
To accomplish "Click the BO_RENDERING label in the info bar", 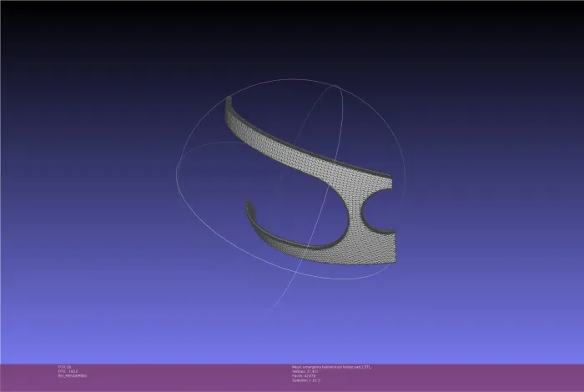I will click(73, 376).
